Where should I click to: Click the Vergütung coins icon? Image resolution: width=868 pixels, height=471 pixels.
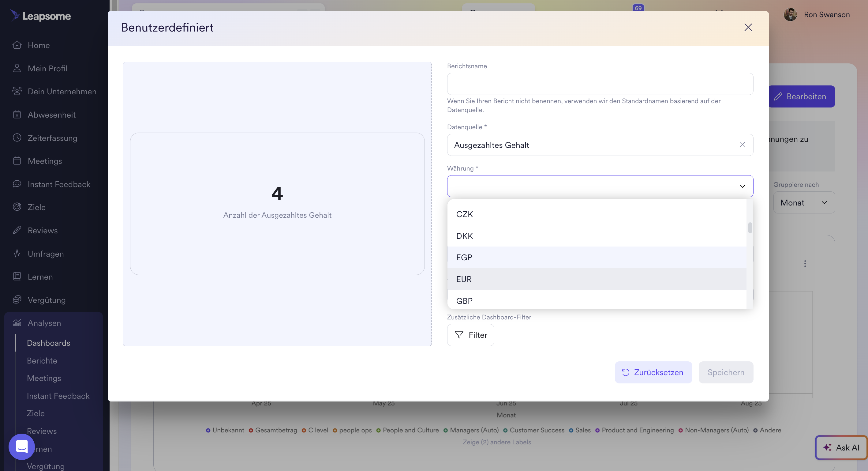coord(17,300)
